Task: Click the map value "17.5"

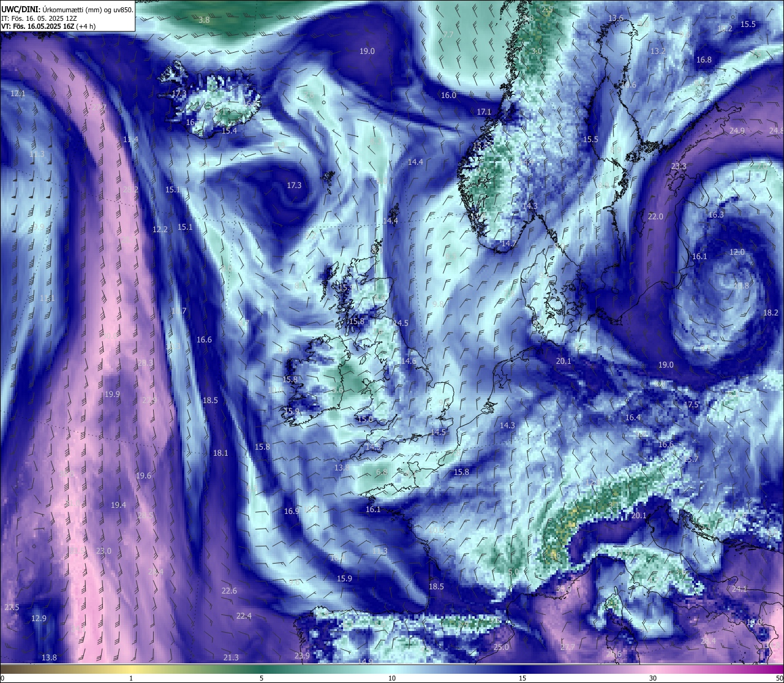Action: pos(691,405)
